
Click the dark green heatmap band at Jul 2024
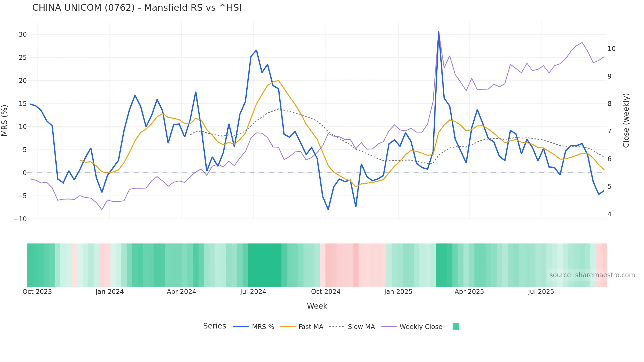point(265,265)
